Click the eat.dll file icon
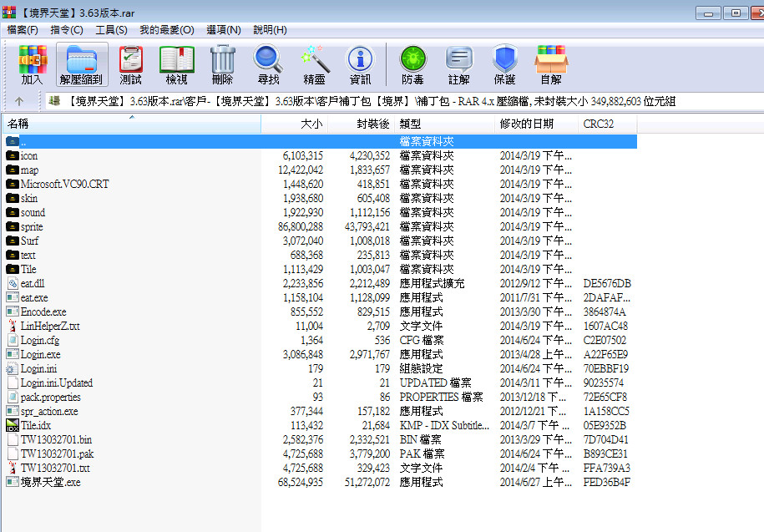 coord(13,284)
